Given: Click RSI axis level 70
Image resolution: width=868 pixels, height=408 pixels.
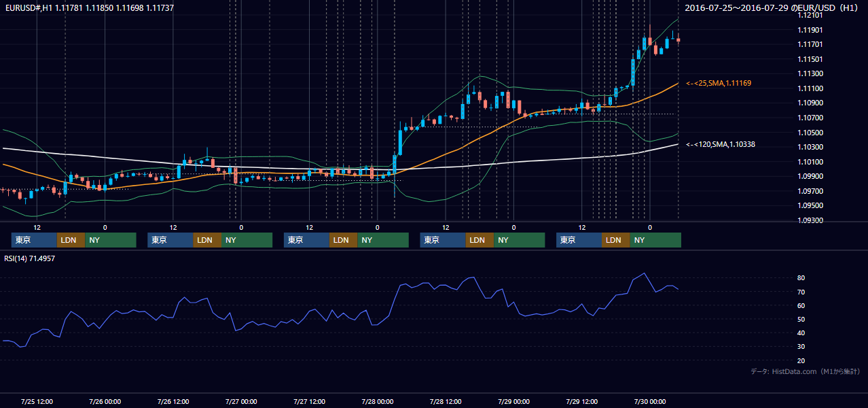Looking at the screenshot, I should (801, 292).
